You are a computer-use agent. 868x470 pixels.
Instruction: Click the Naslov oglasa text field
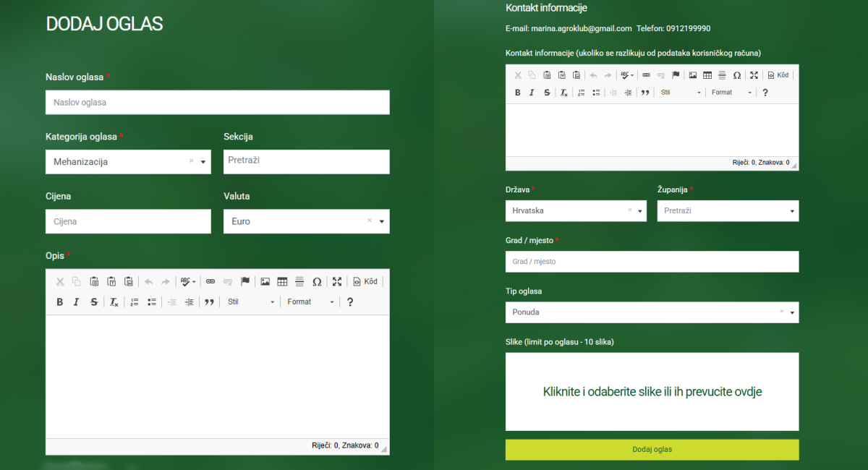click(217, 103)
